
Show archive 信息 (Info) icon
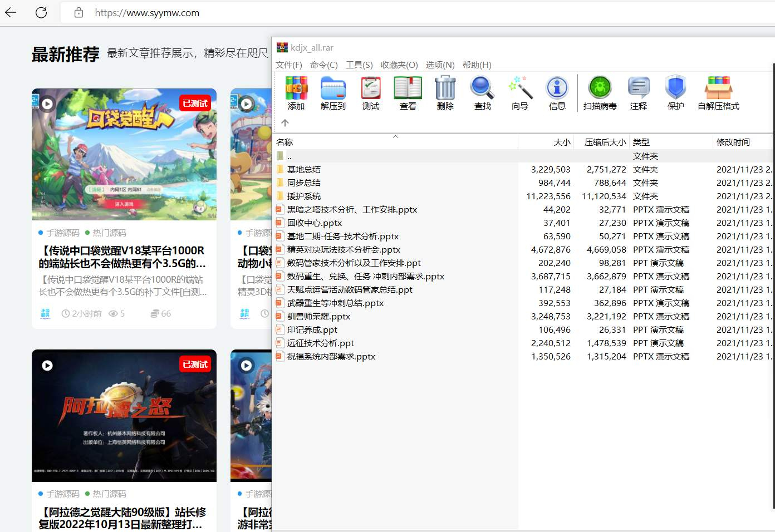(557, 88)
